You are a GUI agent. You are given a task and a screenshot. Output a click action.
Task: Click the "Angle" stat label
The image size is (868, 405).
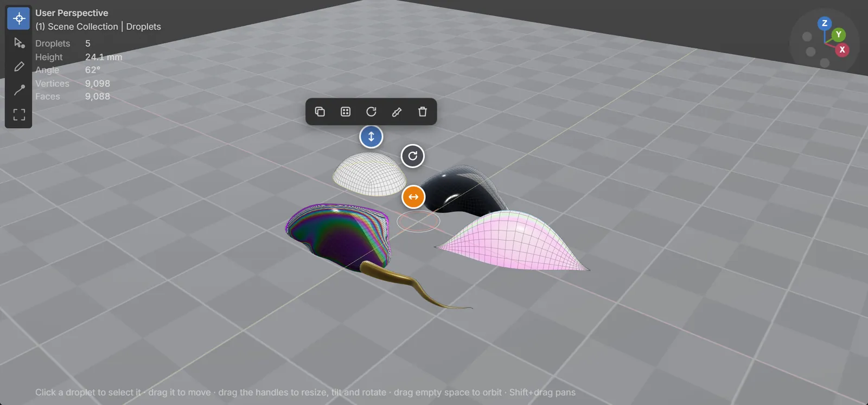(47, 70)
